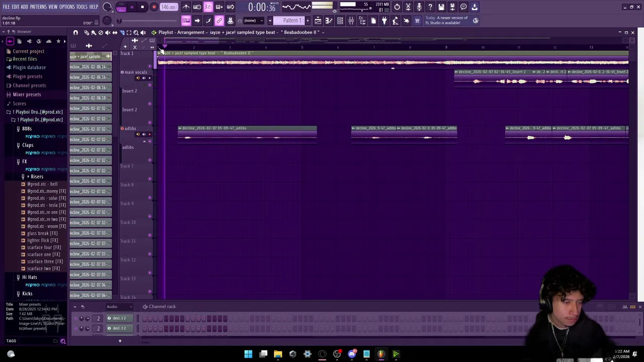Click the chat bubble icon
644x362 pixels.
click(x=463, y=7)
